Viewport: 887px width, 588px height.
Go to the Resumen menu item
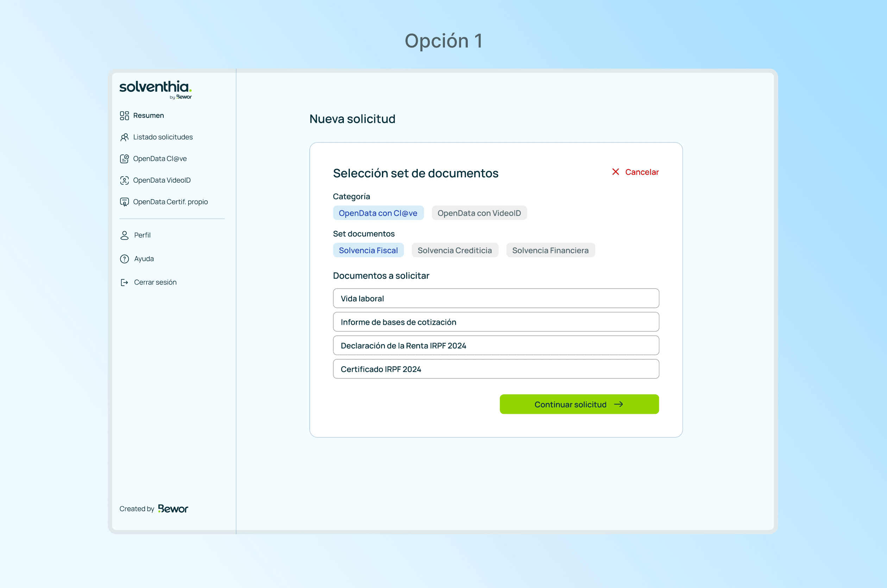[x=149, y=115]
